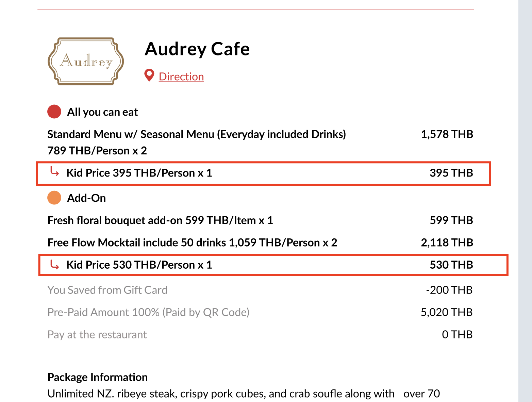Click the Pay at the restaurant label
This screenshot has height=402, width=532.
click(x=97, y=335)
